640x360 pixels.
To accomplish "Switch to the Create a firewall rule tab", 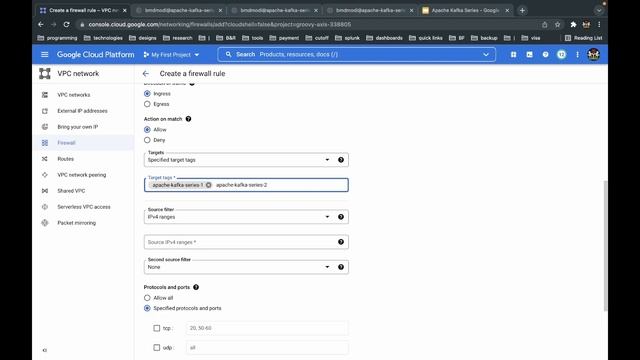I will click(x=83, y=10).
